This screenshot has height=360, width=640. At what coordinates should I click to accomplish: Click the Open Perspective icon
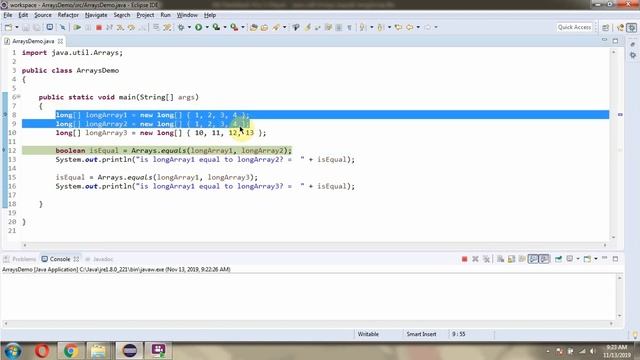tap(606, 27)
